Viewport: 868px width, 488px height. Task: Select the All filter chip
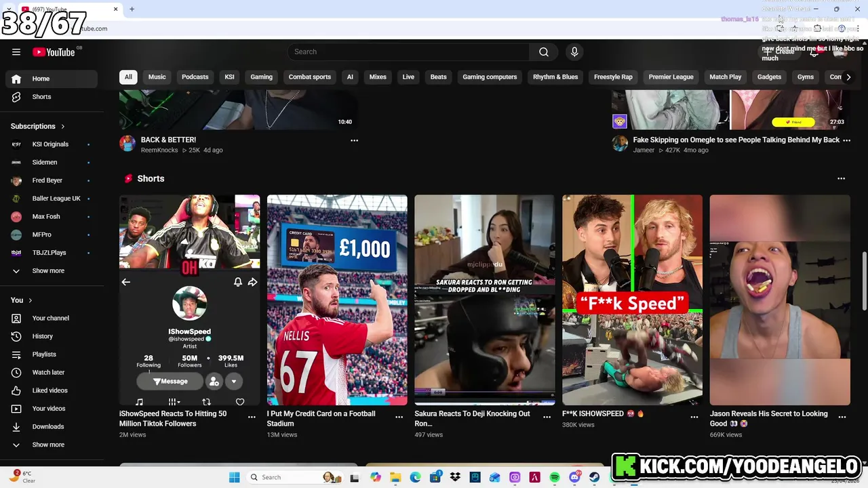pyautogui.click(x=128, y=77)
